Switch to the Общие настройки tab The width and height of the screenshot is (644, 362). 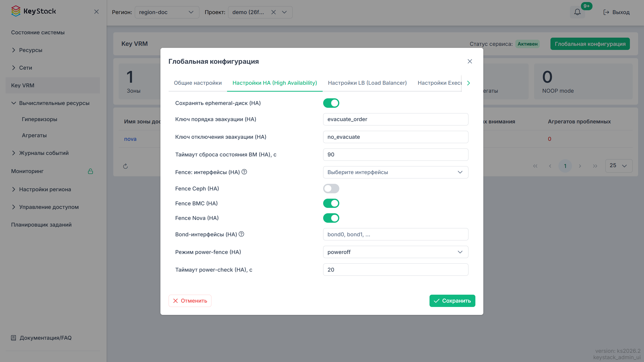coord(198,83)
